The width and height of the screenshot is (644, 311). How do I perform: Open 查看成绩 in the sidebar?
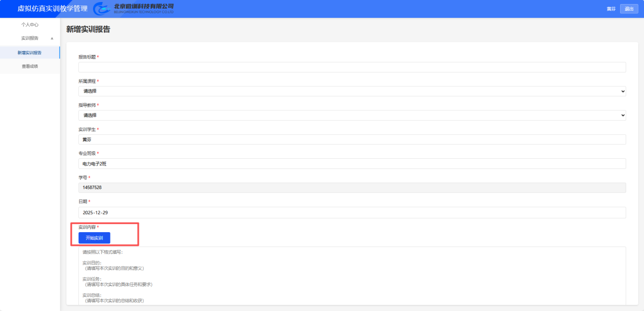pyautogui.click(x=30, y=66)
